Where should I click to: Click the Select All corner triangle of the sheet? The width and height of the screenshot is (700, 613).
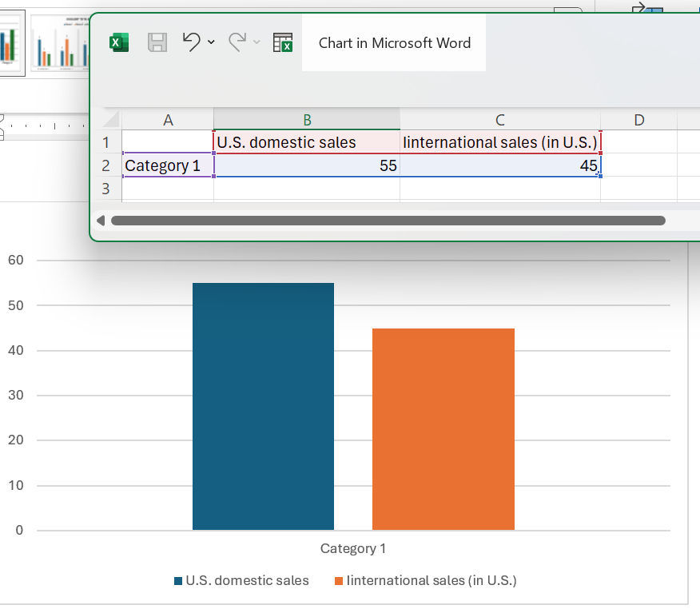point(112,120)
